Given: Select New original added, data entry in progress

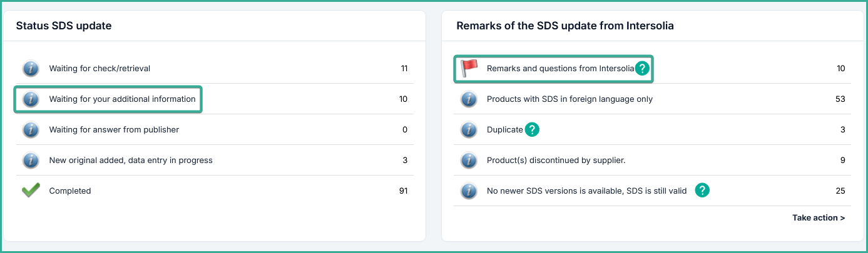Looking at the screenshot, I should click(x=131, y=161).
